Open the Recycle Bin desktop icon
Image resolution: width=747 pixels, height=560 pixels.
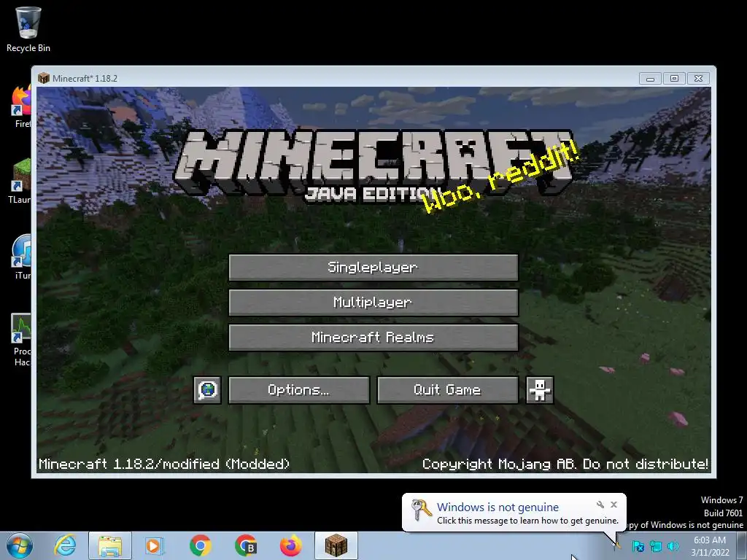point(28,29)
